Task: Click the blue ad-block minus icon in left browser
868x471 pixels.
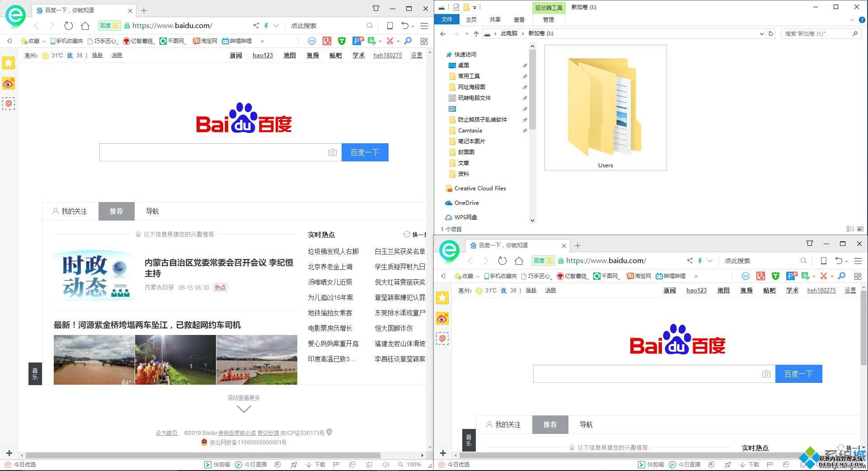Action: (x=312, y=41)
